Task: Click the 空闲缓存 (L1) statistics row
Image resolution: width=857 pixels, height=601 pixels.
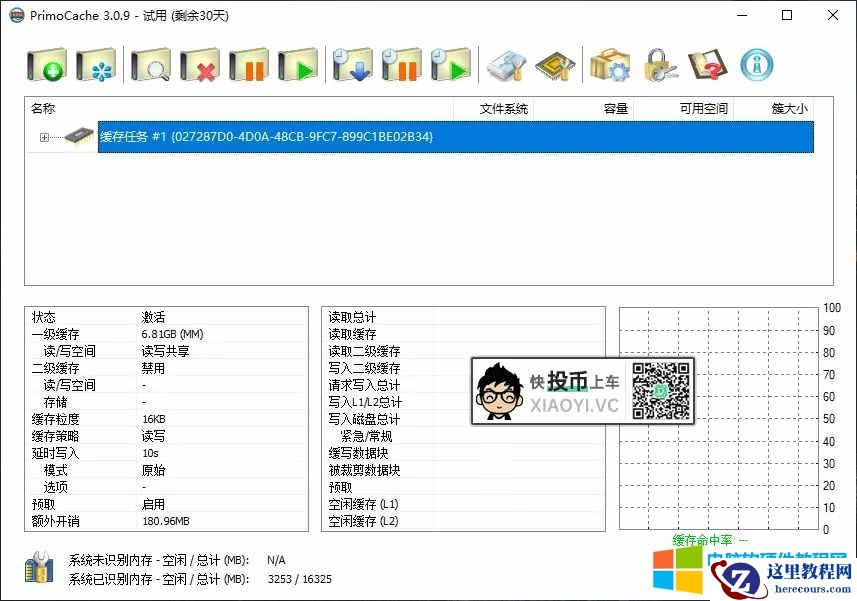Action: (463, 504)
